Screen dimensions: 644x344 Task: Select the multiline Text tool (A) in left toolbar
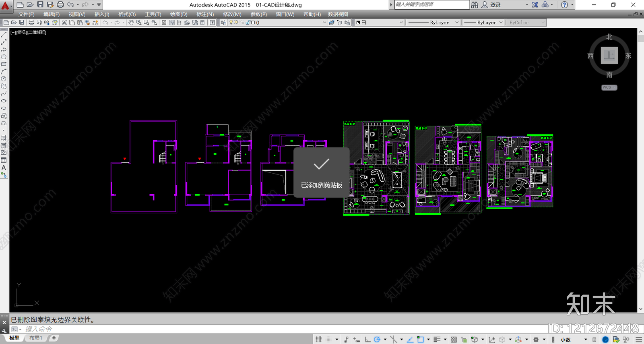click(4, 168)
